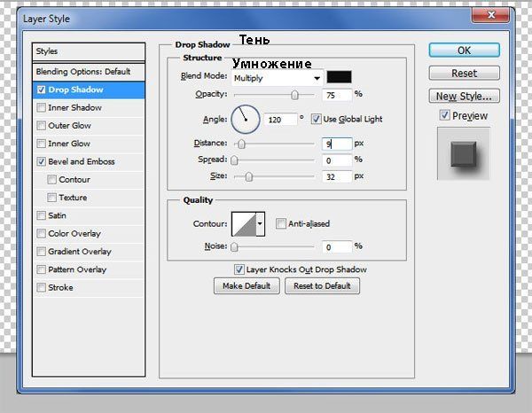532x413 pixels.
Task: Select the Drop Shadow style row
Action: pos(89,90)
